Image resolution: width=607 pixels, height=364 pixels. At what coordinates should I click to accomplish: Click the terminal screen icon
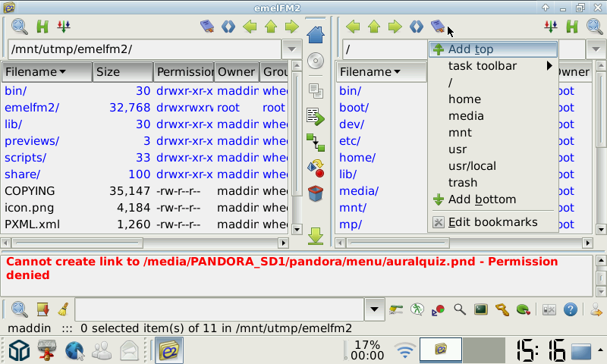(x=481, y=309)
